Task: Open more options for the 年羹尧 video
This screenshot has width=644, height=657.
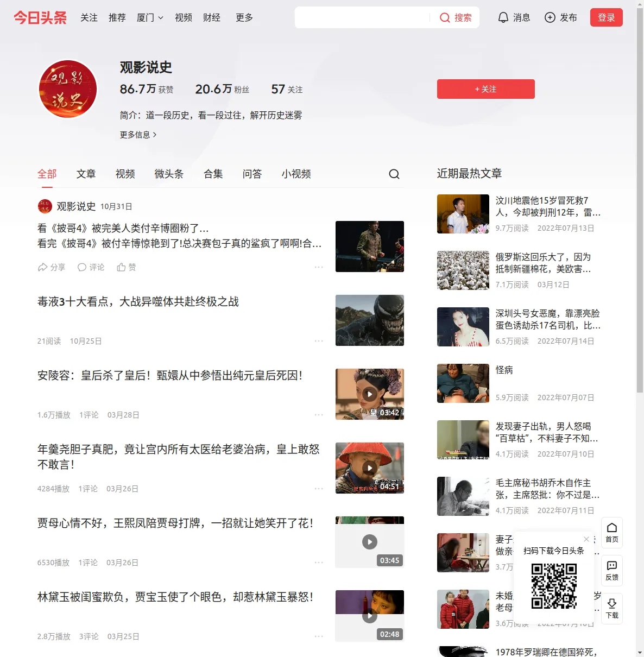Action: pyautogui.click(x=319, y=489)
